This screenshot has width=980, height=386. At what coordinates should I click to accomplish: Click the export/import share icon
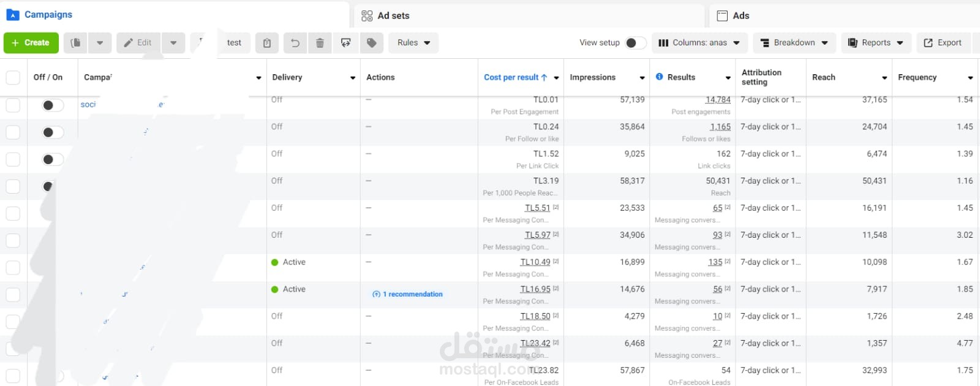(x=346, y=43)
